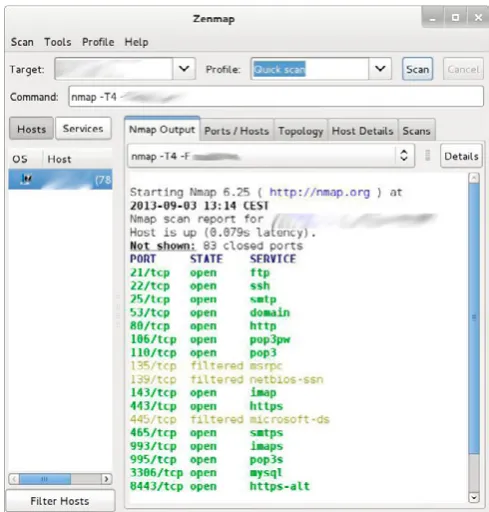The height and width of the screenshot is (512, 489).
Task: Open the Scan menu
Action: coord(22,42)
